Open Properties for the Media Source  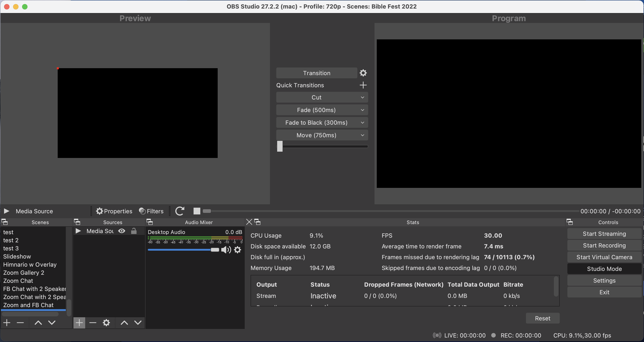point(114,211)
